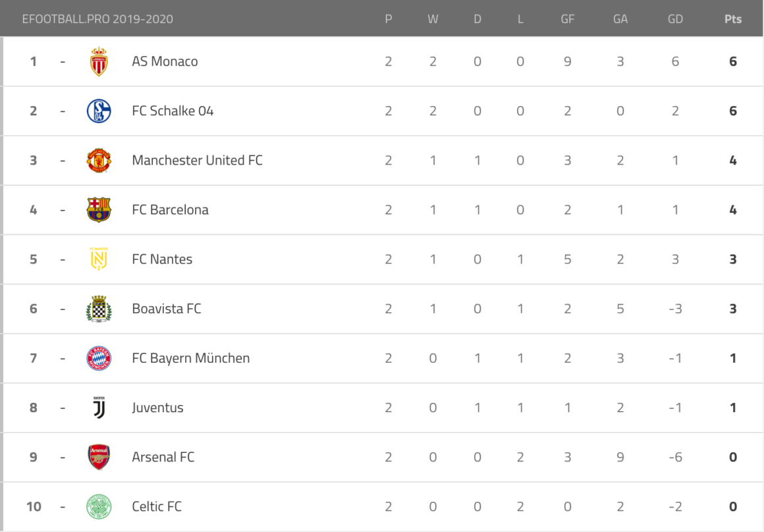
Task: Click the Arsenal FC crest
Action: [99, 457]
